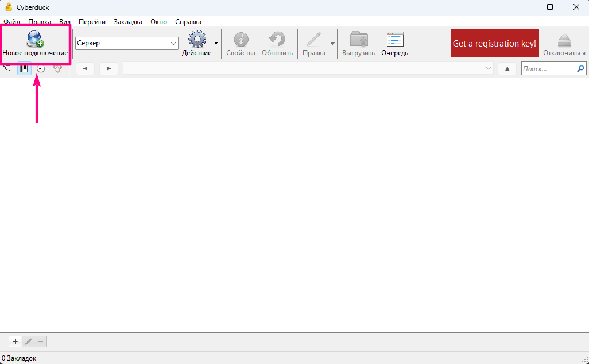Viewport: 589px width, 364px height.
Task: Click the magnifier icon in the search box
Action: pyautogui.click(x=580, y=69)
